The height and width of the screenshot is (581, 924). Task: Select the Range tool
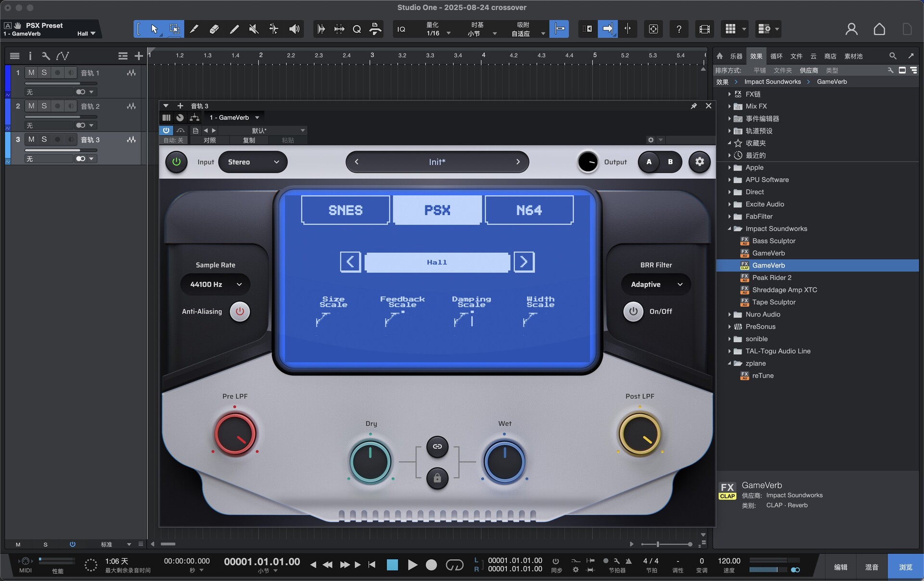(x=174, y=29)
